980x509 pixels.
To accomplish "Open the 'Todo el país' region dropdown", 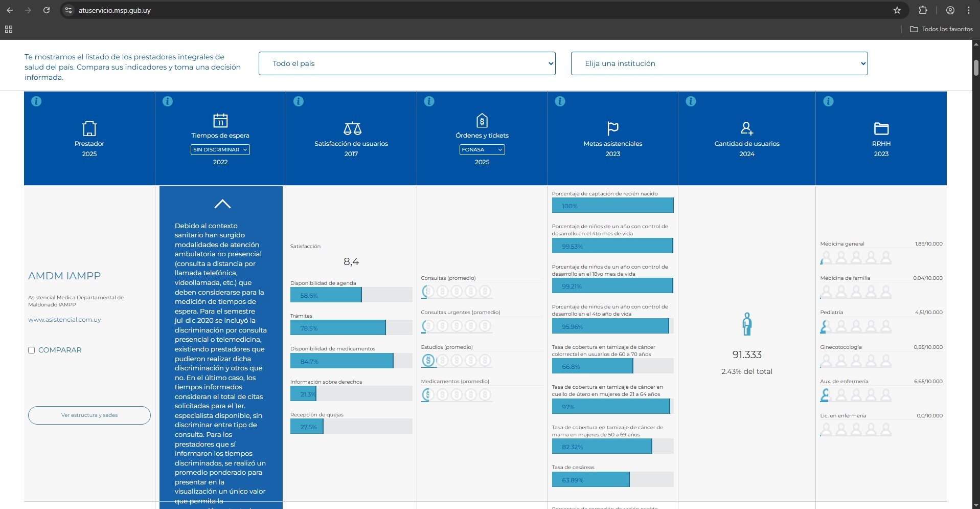I will tap(406, 63).
